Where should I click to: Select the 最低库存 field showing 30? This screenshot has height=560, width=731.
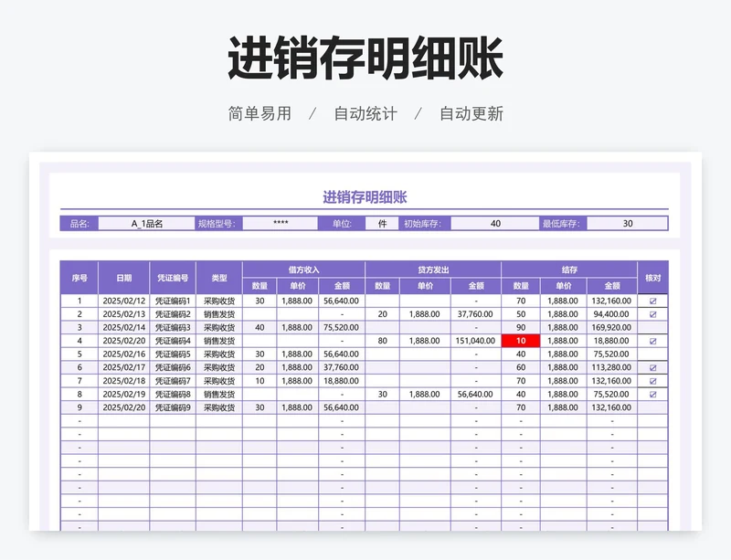point(627,223)
